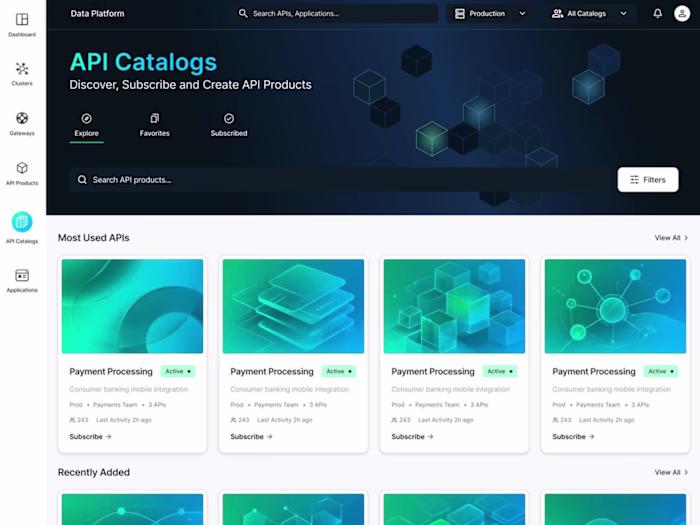Open the Applications sidebar icon

click(22, 275)
